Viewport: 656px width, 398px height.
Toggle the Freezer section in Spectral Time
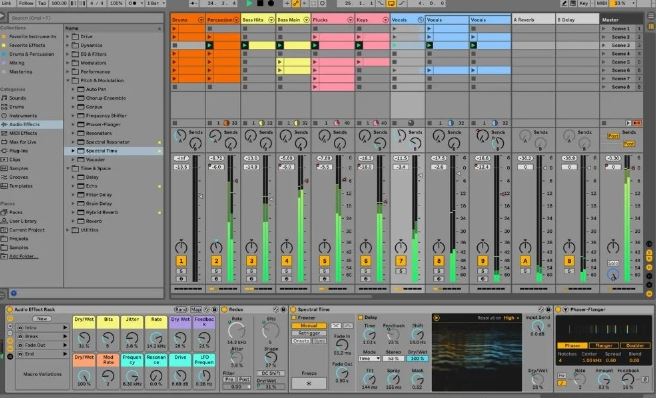(294, 318)
